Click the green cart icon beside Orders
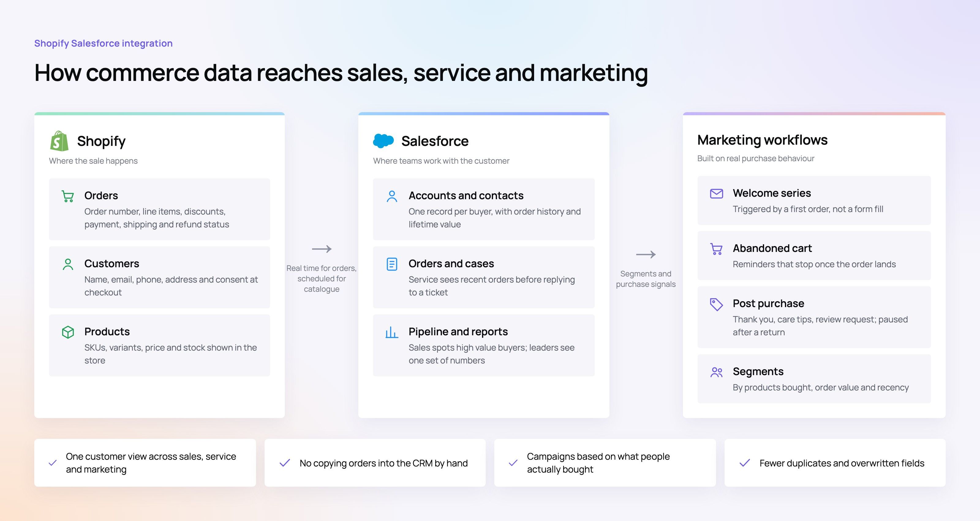Viewport: 980px width, 521px height. [x=68, y=196]
